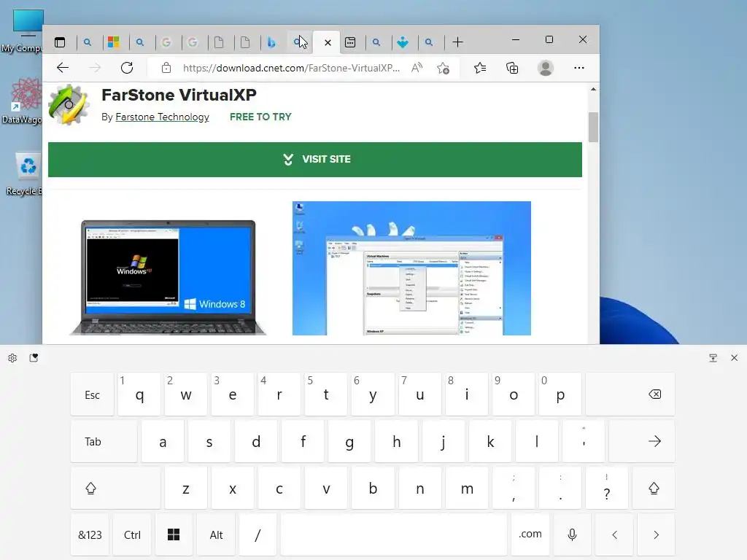Screen dimensions: 747x560
Task: Open the Farstone Technology developer link
Action: (x=162, y=117)
